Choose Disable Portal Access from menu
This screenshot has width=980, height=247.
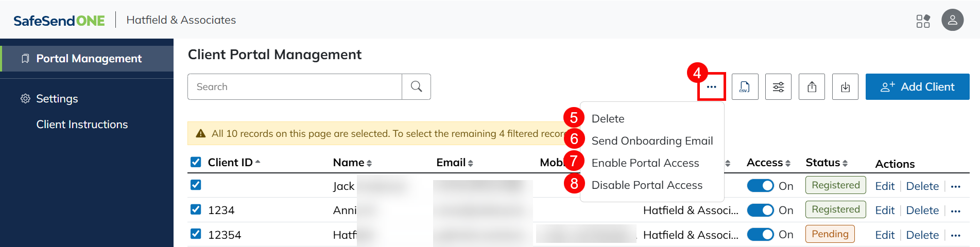647,185
